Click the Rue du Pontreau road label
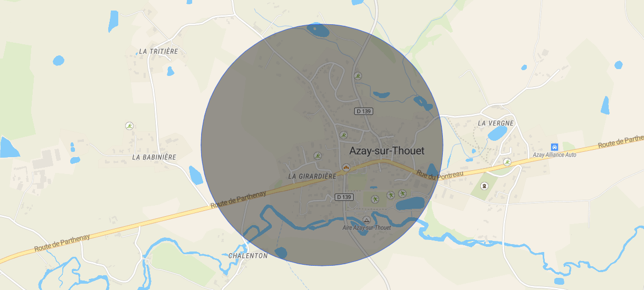Viewport: 644px width, 290px height. pos(440,176)
